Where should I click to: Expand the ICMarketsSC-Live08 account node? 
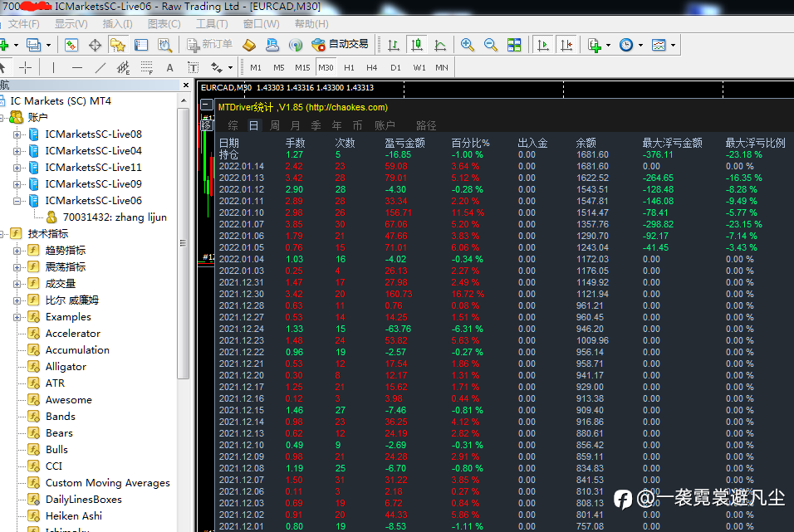pos(17,134)
